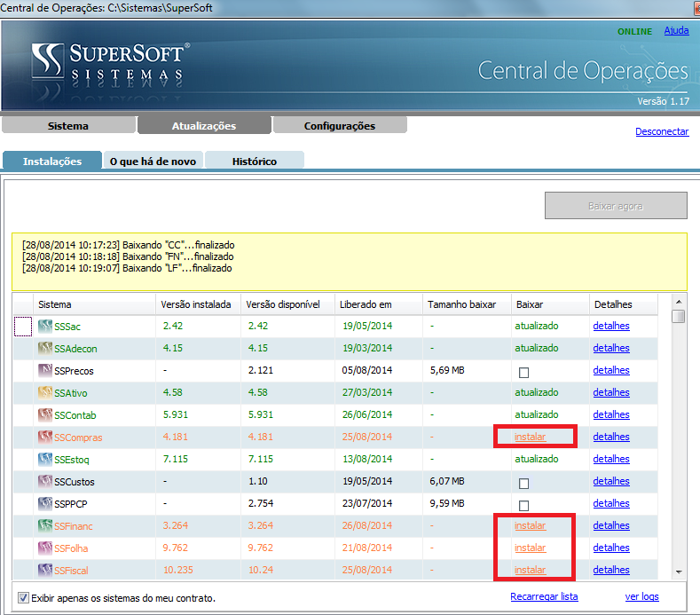Open the Sistema main tab
The height and width of the screenshot is (615, 700).
(68, 125)
